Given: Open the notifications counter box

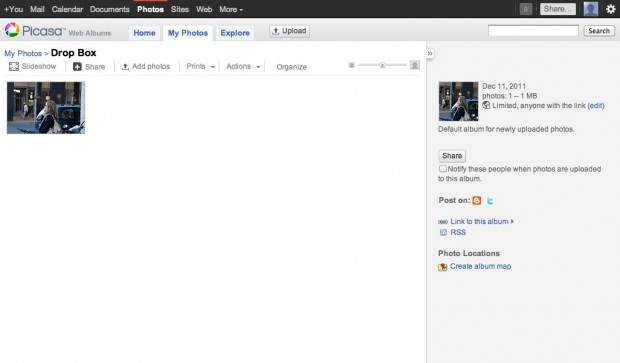Looking at the screenshot, I should coord(525,9).
